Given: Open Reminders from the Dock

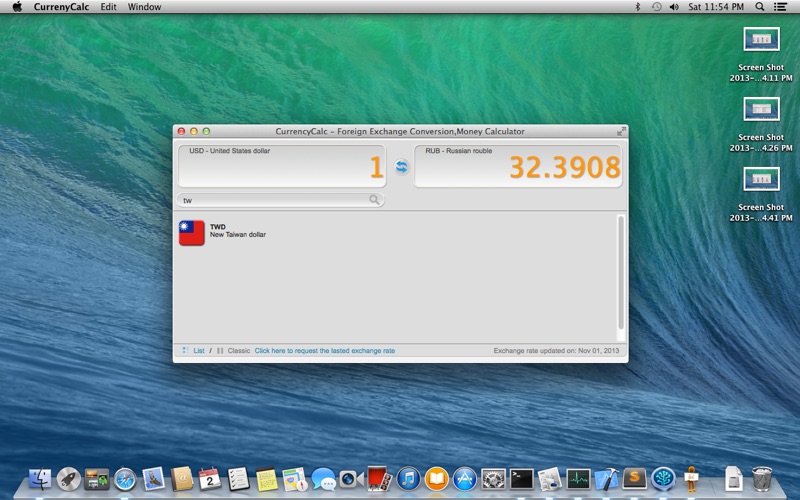Looking at the screenshot, I should [238, 479].
